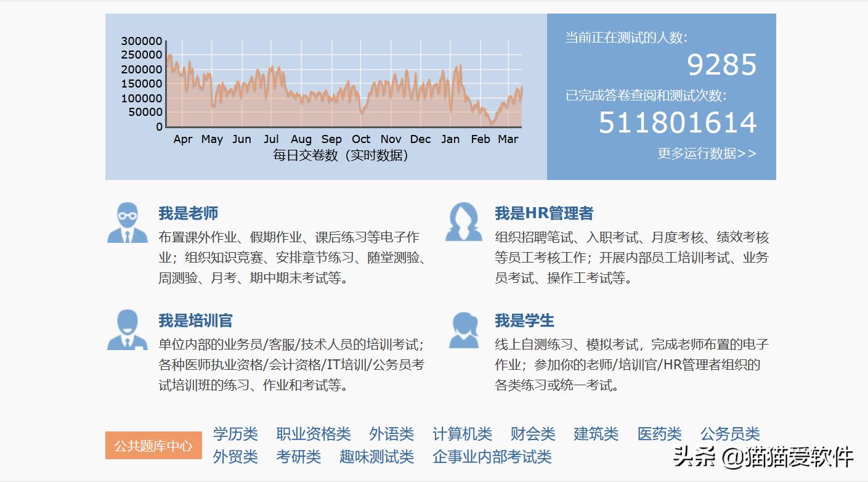
Task: Click the 趣味测试类 category
Action: (378, 457)
